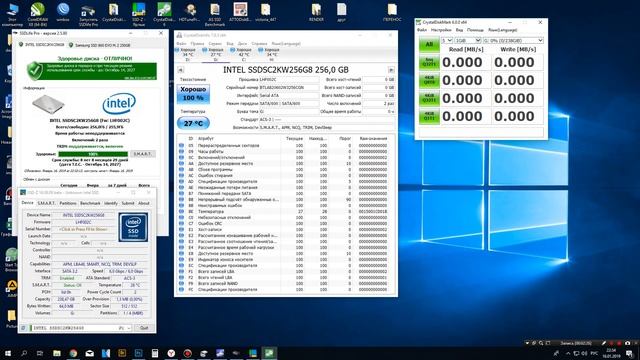Click the green shield health icon in SSDLife
This screenshot has width=640, height=360.
point(35,71)
